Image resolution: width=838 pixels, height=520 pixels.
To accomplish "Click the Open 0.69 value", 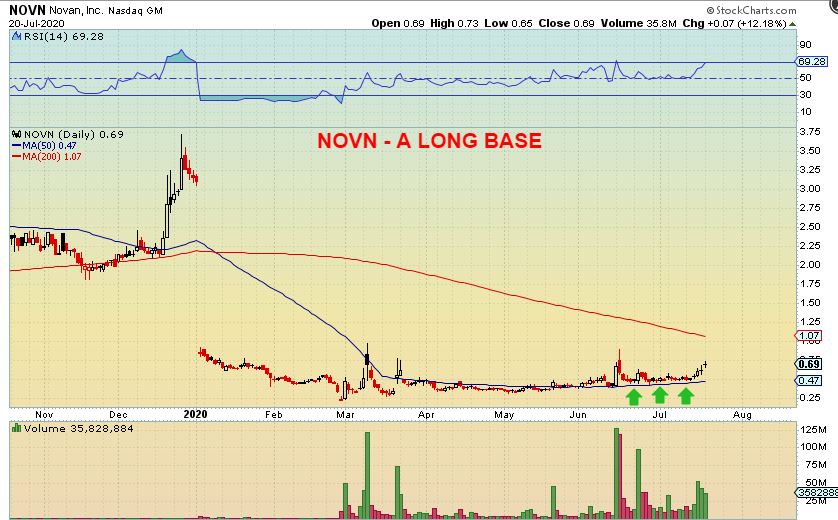I will tap(398, 24).
